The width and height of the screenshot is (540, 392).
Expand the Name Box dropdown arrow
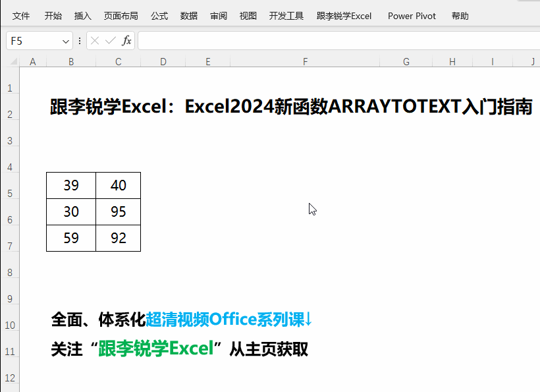(65, 42)
